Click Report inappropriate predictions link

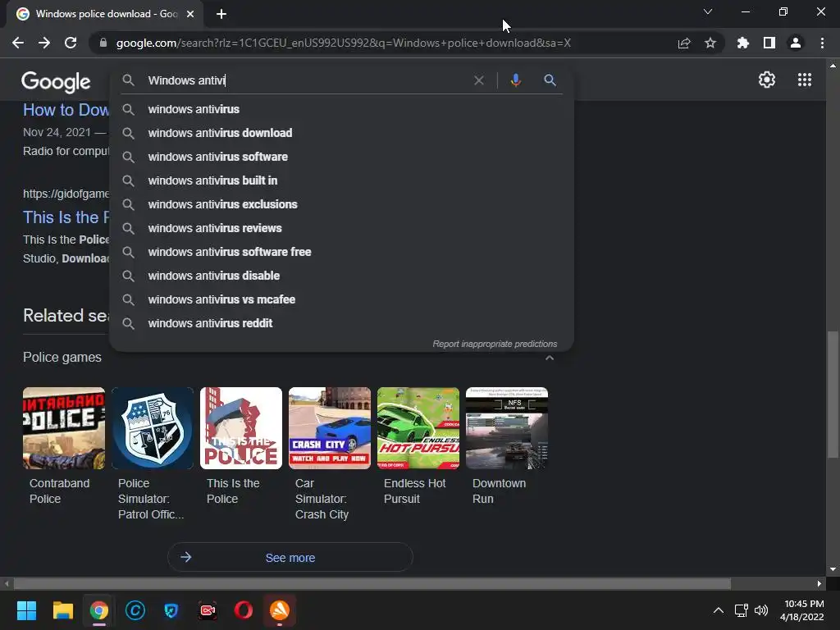(x=495, y=344)
